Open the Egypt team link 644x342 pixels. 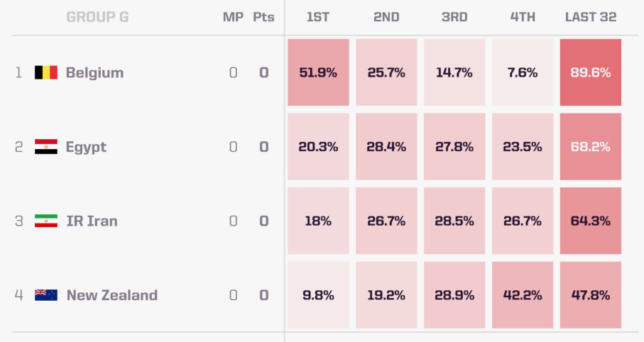pos(86,147)
